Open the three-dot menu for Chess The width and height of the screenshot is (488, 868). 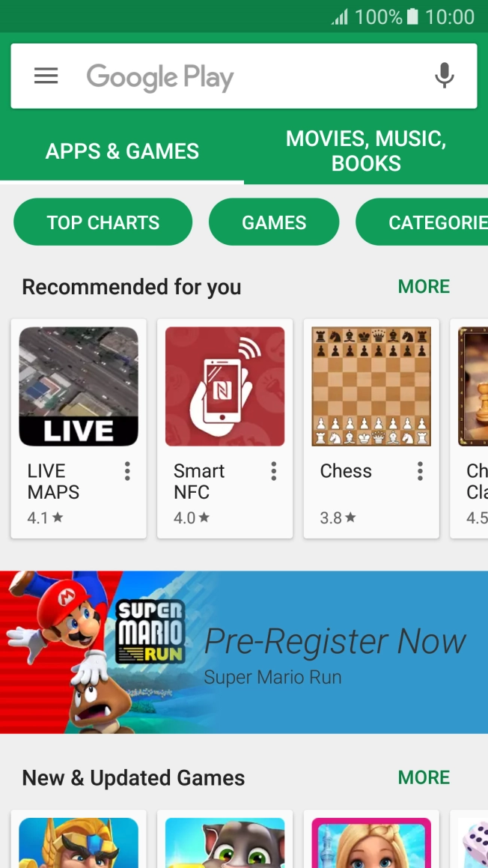[420, 471]
